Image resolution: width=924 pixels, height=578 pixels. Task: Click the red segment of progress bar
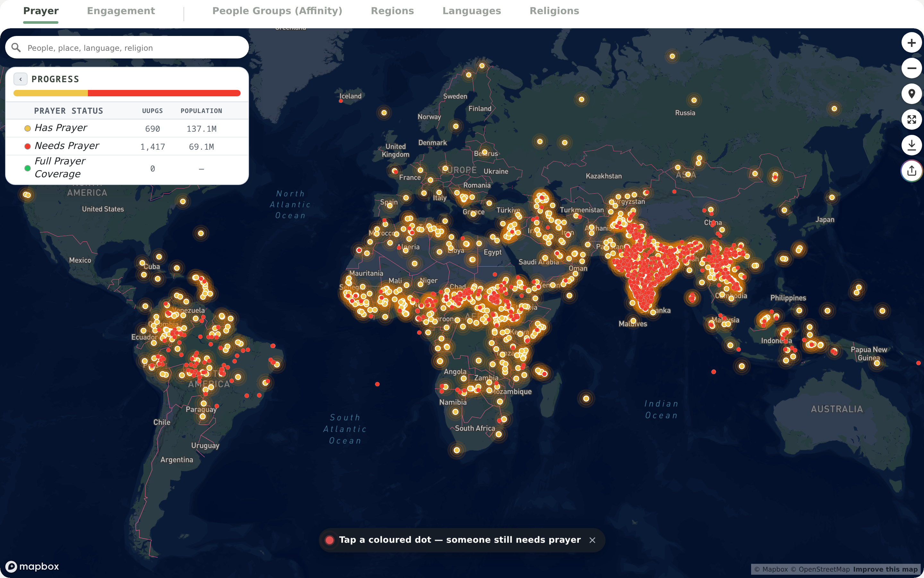pos(164,93)
